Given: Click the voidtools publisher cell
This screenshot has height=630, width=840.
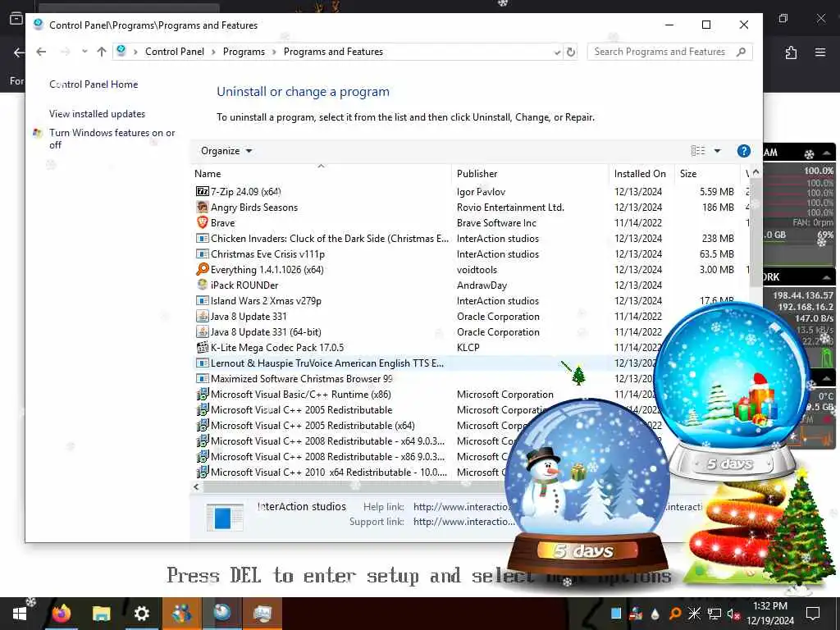Looking at the screenshot, I should [477, 269].
